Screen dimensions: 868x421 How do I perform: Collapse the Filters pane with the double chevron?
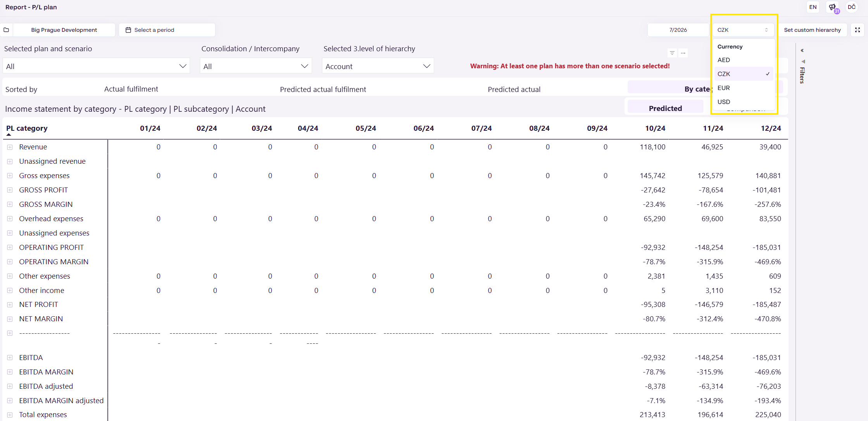tap(802, 50)
